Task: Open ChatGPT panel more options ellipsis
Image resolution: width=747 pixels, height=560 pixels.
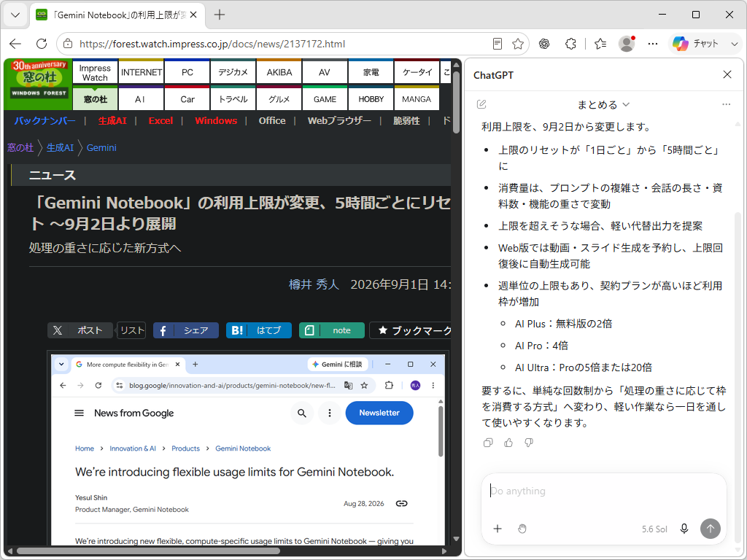Action: [726, 104]
